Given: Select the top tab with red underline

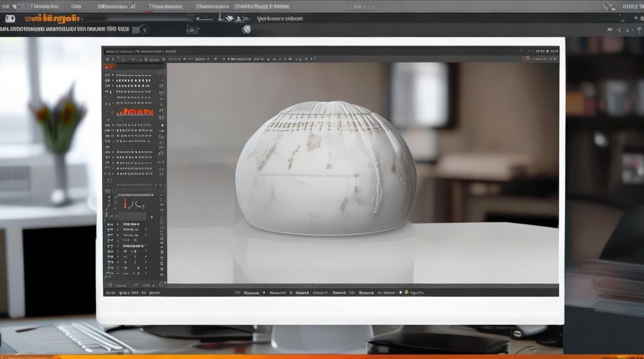Looking at the screenshot, I should pos(166,7).
